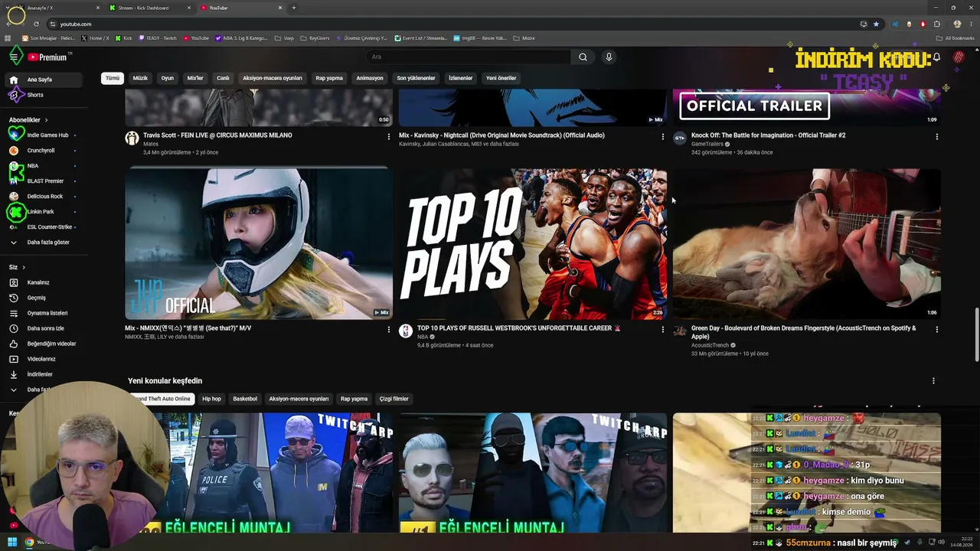
Task: Open the KeyGivers bookmark folder
Action: pyautogui.click(x=315, y=37)
